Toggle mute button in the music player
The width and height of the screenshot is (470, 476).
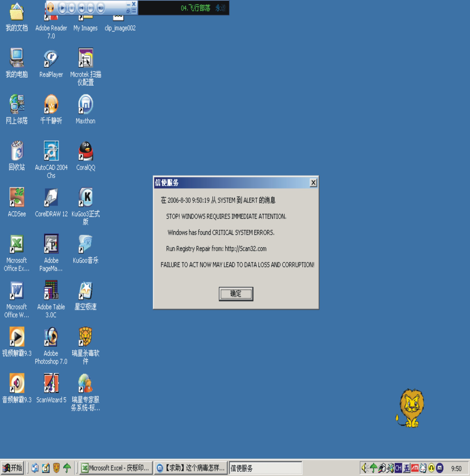click(100, 8)
